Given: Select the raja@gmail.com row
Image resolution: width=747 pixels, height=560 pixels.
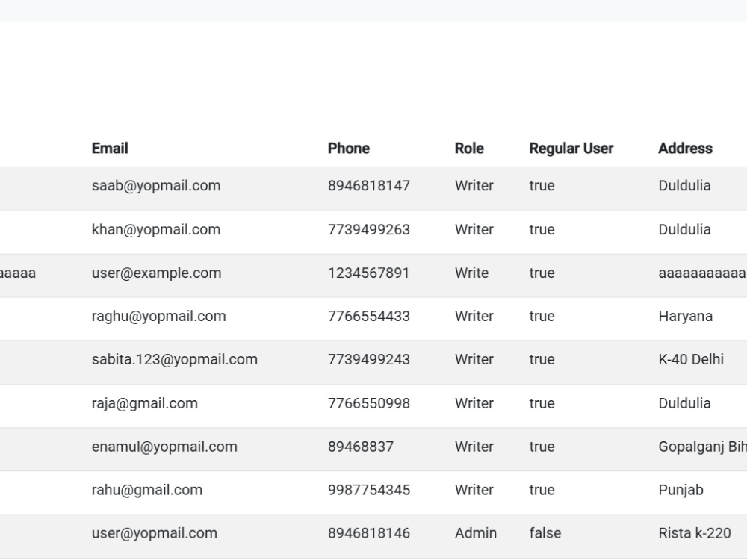Looking at the screenshot, I should (373, 403).
